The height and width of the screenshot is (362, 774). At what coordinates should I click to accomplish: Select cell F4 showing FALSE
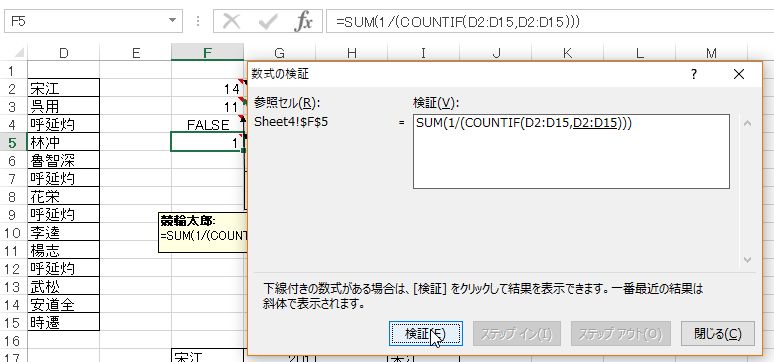click(x=207, y=124)
